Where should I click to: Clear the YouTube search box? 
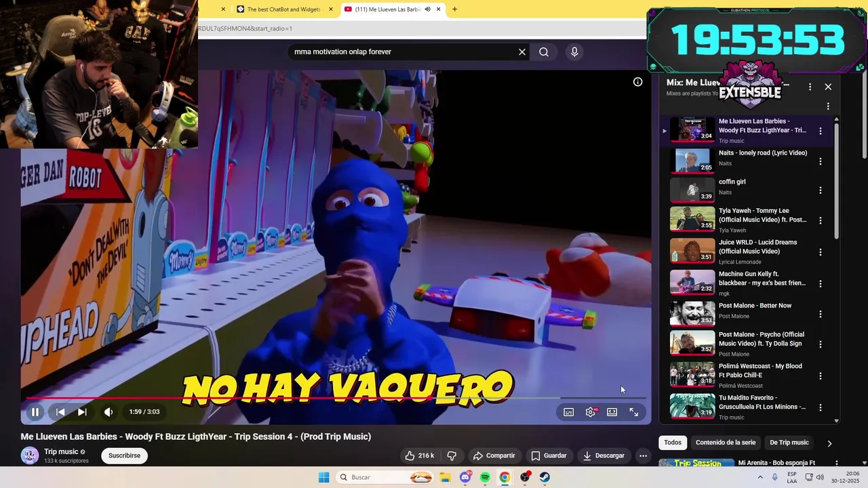point(522,52)
